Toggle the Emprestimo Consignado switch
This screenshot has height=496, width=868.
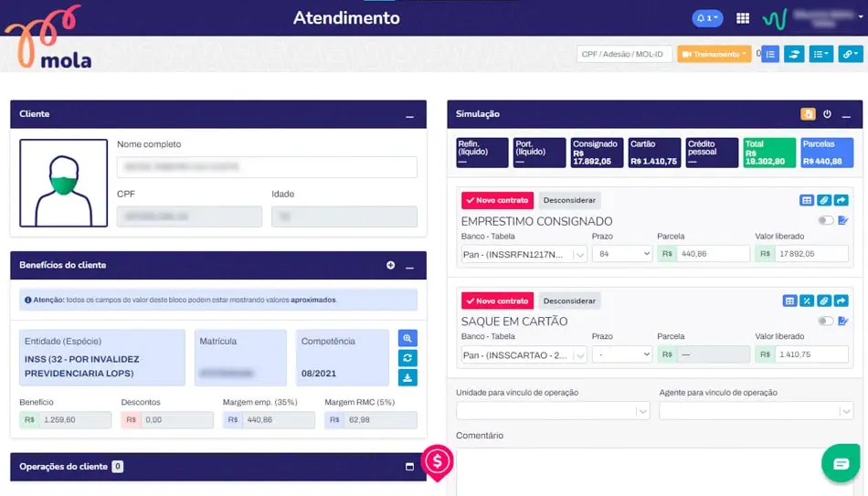(x=825, y=221)
